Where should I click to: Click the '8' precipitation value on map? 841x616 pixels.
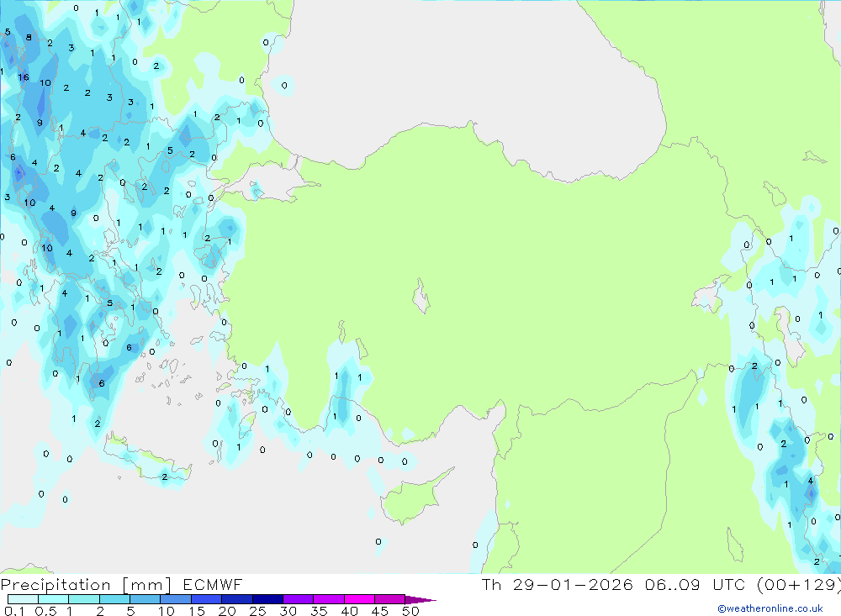(x=29, y=37)
